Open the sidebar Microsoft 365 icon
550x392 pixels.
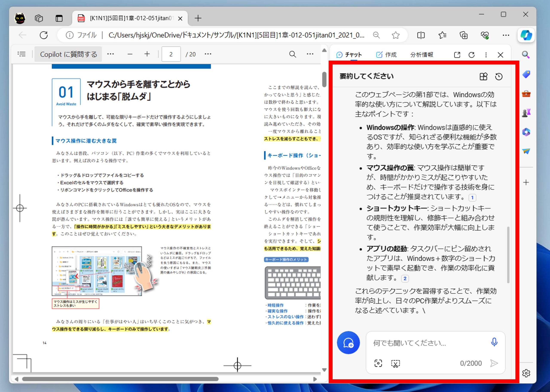[x=526, y=132]
